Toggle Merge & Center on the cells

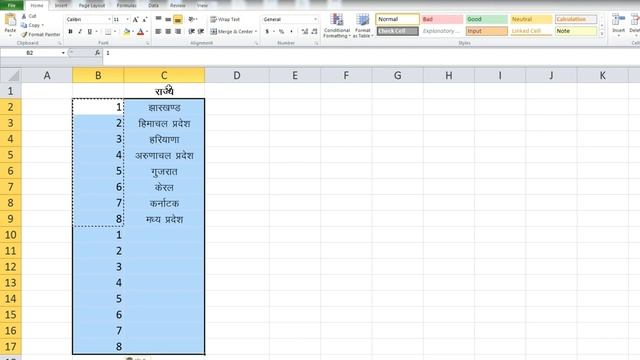coord(231,31)
